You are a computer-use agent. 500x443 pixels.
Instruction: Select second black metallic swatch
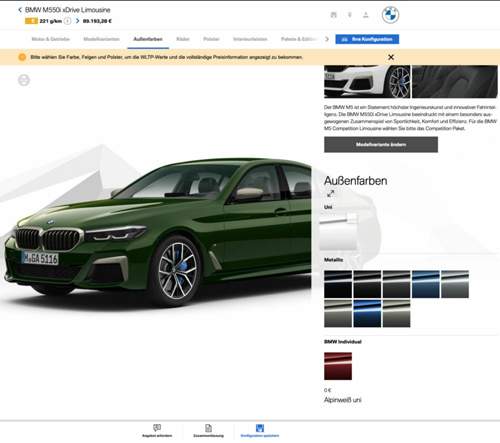[x=367, y=284]
